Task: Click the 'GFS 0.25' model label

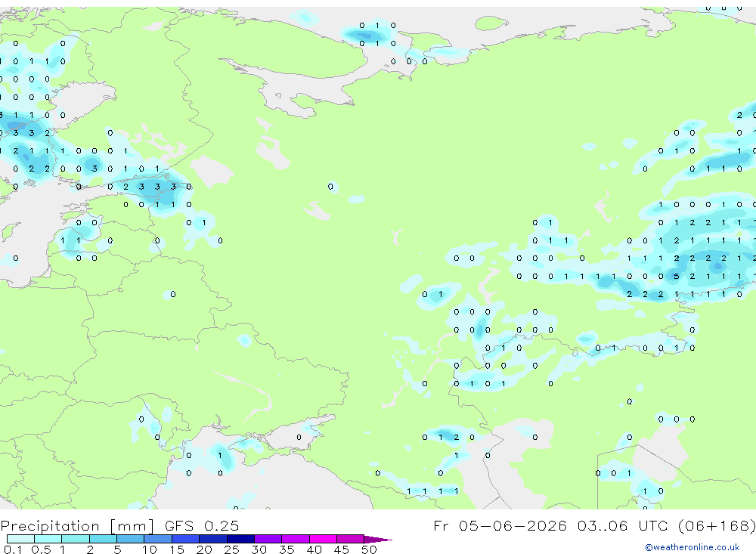Action: point(202,525)
